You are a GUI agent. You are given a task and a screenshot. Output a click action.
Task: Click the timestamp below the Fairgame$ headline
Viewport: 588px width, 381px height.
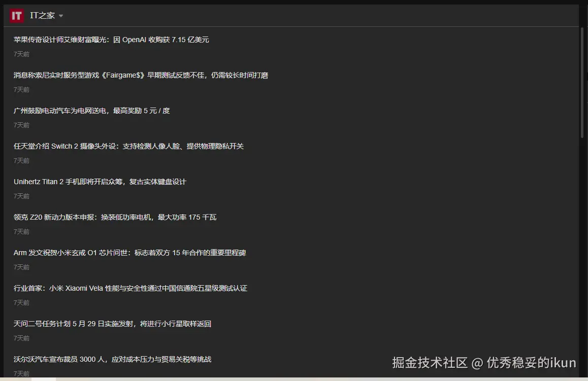21,89
